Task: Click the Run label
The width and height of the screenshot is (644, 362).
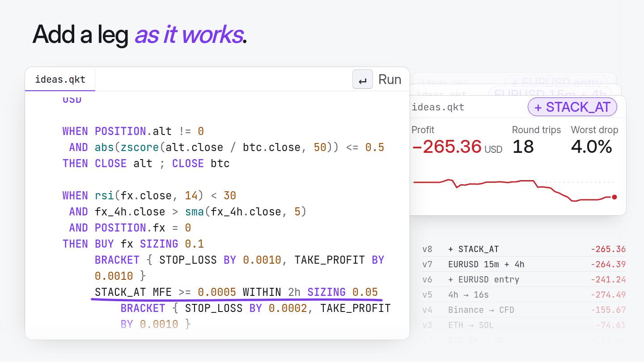Action: click(390, 80)
